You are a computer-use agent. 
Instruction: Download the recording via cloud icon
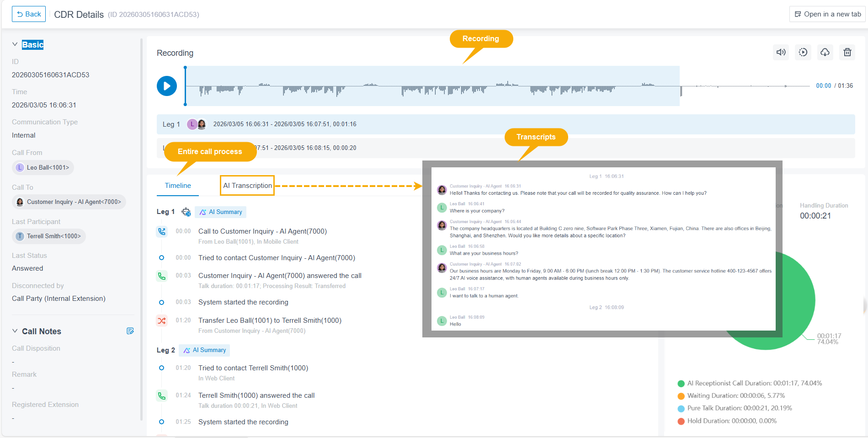[825, 52]
